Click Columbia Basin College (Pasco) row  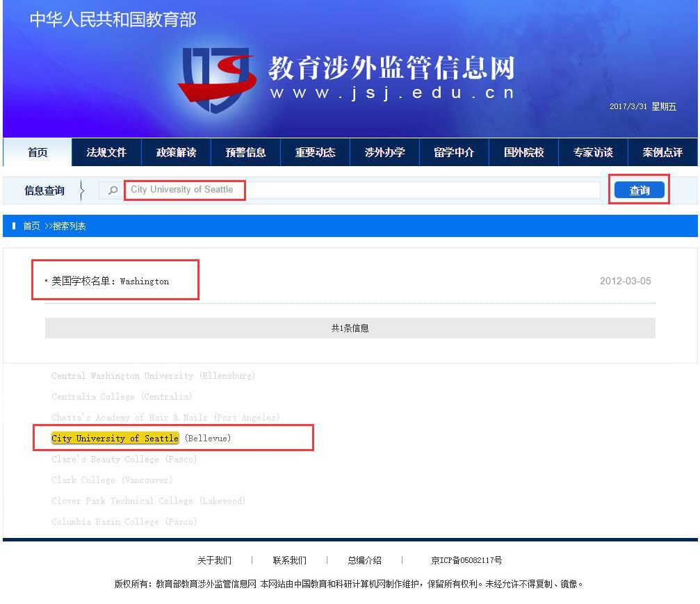(x=124, y=521)
